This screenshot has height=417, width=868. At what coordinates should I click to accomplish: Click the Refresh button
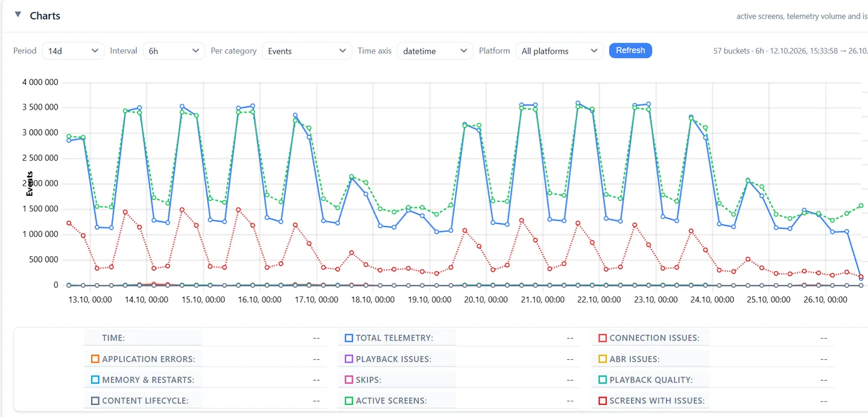point(630,51)
